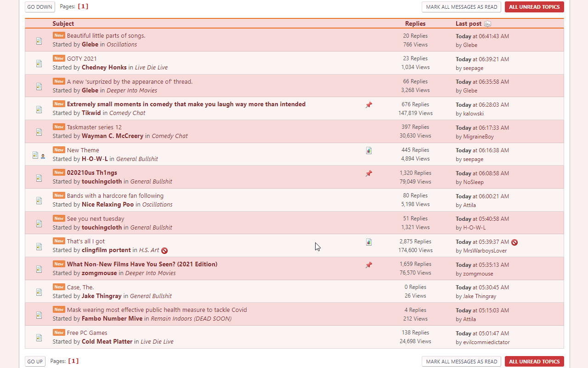
Task: Click top page number 1
Action: 83,6
